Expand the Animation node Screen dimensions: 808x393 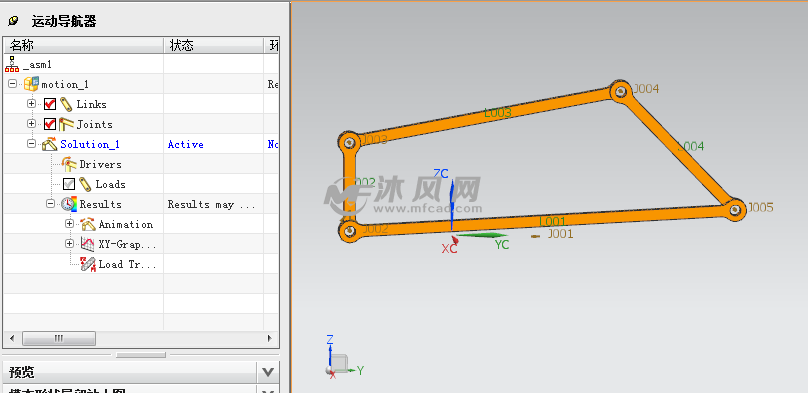(x=70, y=224)
